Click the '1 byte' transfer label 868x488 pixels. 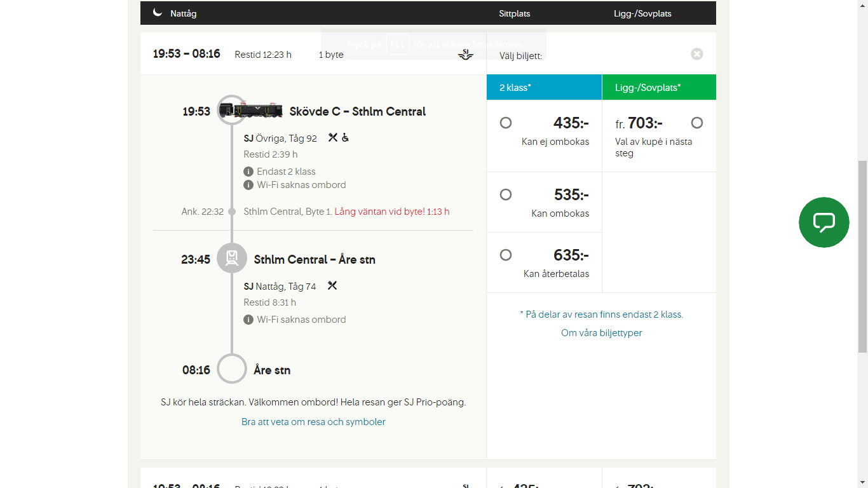[331, 55]
